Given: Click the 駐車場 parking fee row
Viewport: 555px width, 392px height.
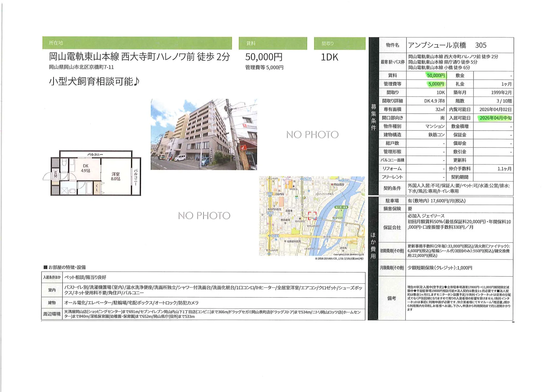Looking at the screenshot, I should point(436,201).
